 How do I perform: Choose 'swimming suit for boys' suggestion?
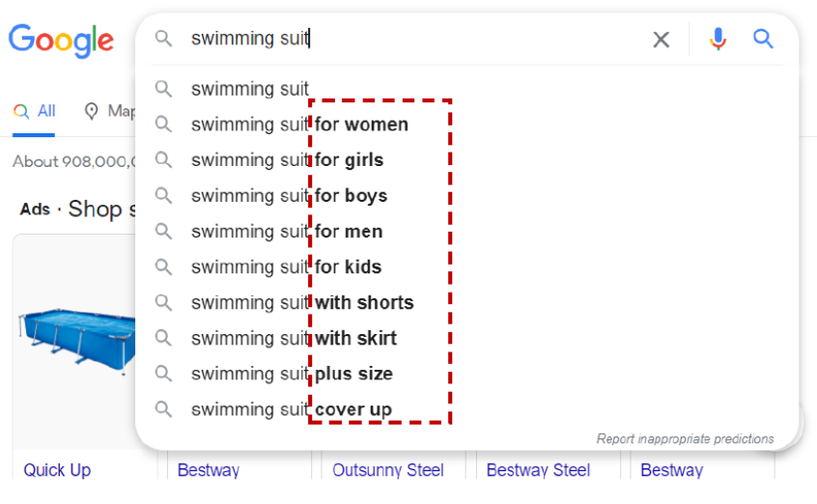click(x=289, y=196)
